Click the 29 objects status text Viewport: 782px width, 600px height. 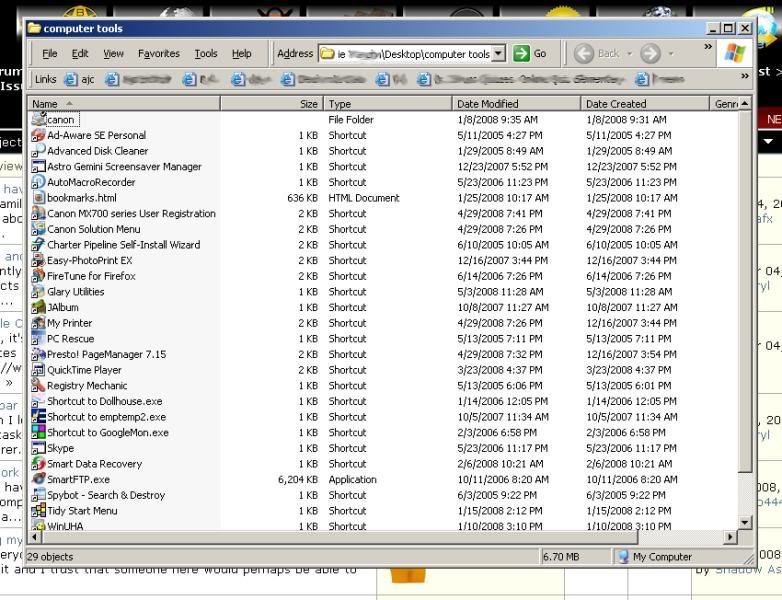(50, 557)
